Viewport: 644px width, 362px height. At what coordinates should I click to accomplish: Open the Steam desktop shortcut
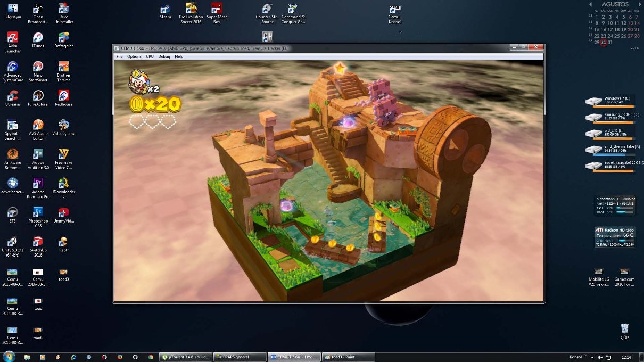[166, 12]
